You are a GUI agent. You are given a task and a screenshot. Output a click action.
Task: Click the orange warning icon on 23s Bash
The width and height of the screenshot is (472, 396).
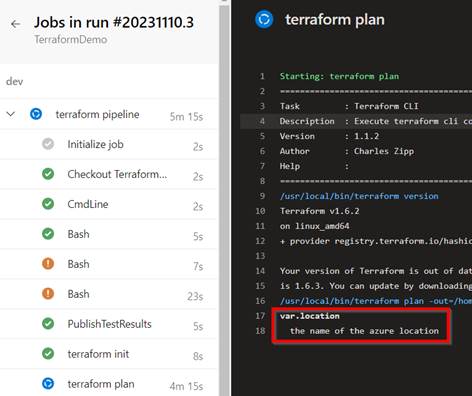48,294
